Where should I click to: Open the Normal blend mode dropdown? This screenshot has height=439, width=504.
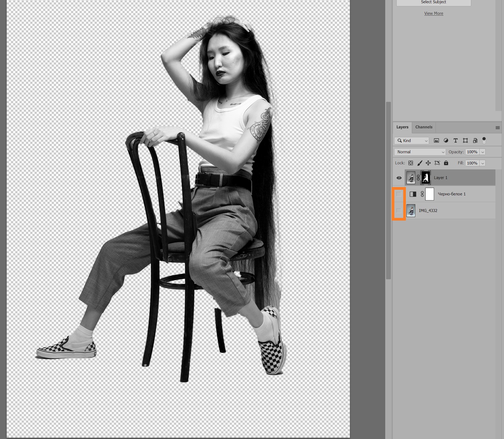[420, 152]
